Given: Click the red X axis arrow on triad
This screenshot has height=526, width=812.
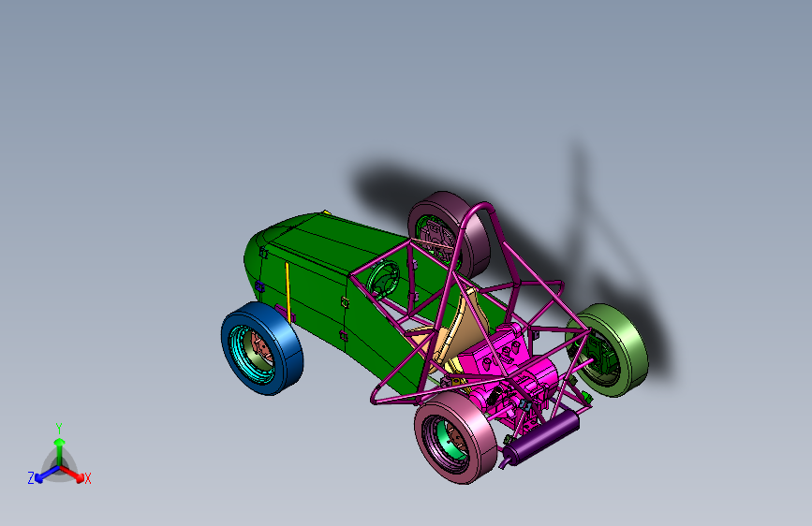Looking at the screenshot, I should [73, 474].
